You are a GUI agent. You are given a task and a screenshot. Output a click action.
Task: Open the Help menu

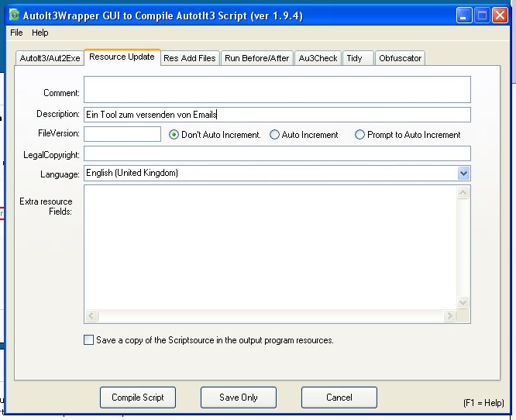pyautogui.click(x=40, y=33)
